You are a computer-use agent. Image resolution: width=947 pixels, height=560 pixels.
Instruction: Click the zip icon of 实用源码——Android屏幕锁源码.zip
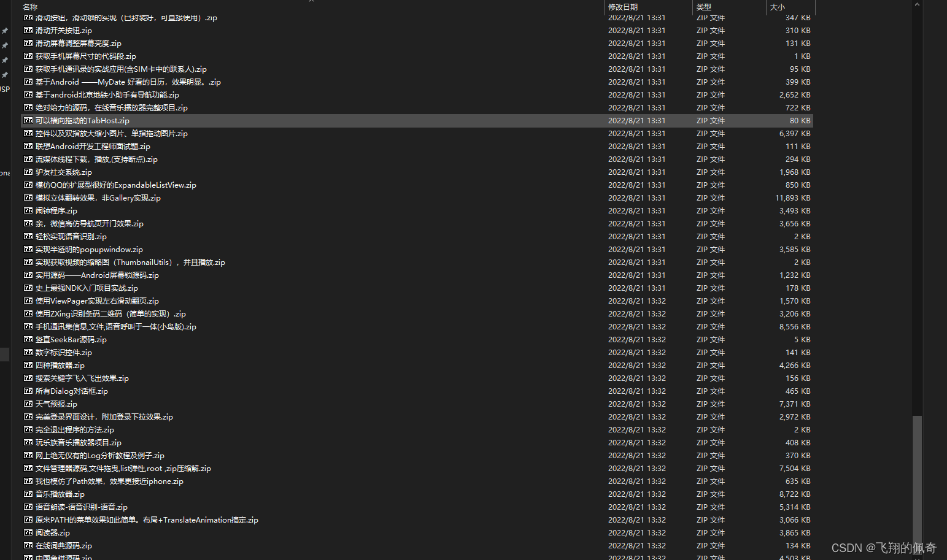pos(28,275)
